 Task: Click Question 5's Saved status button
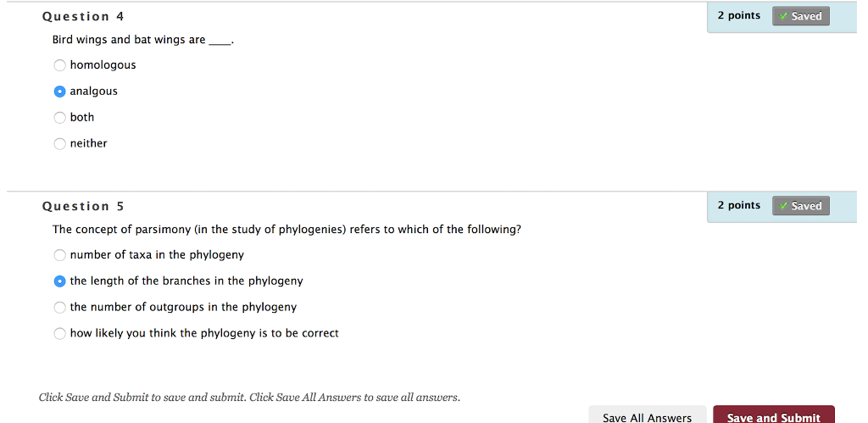pyautogui.click(x=800, y=206)
